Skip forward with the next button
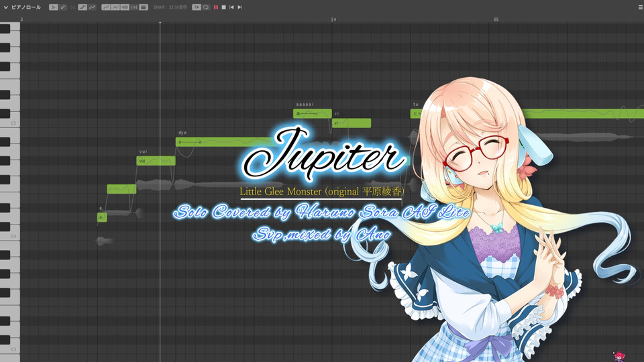The image size is (644, 362). (x=240, y=7)
